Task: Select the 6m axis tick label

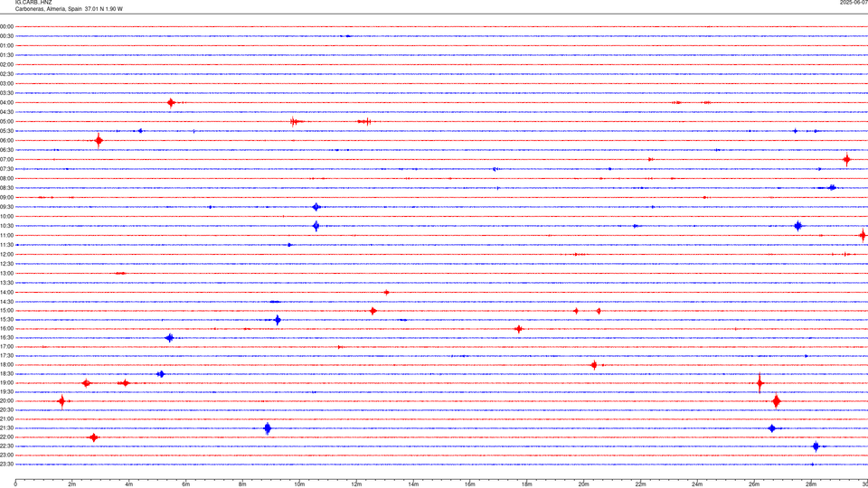Action: click(186, 484)
